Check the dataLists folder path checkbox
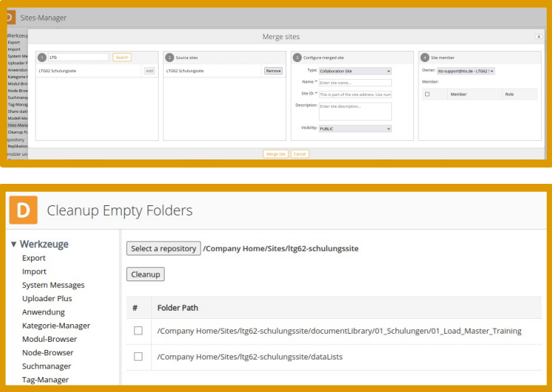This screenshot has width=552, height=392. 138,357
